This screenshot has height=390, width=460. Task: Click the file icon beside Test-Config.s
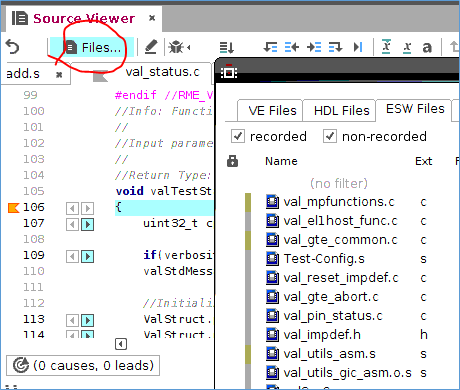pos(272,259)
